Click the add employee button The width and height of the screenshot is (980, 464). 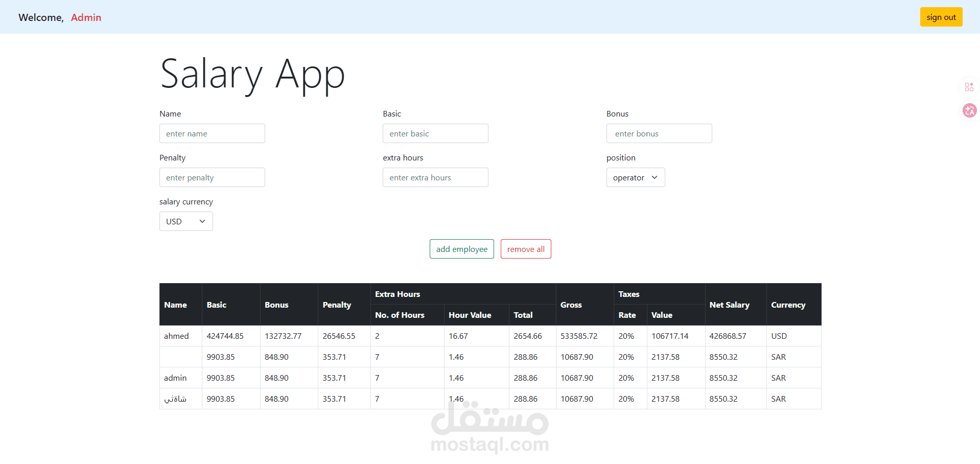coord(462,249)
